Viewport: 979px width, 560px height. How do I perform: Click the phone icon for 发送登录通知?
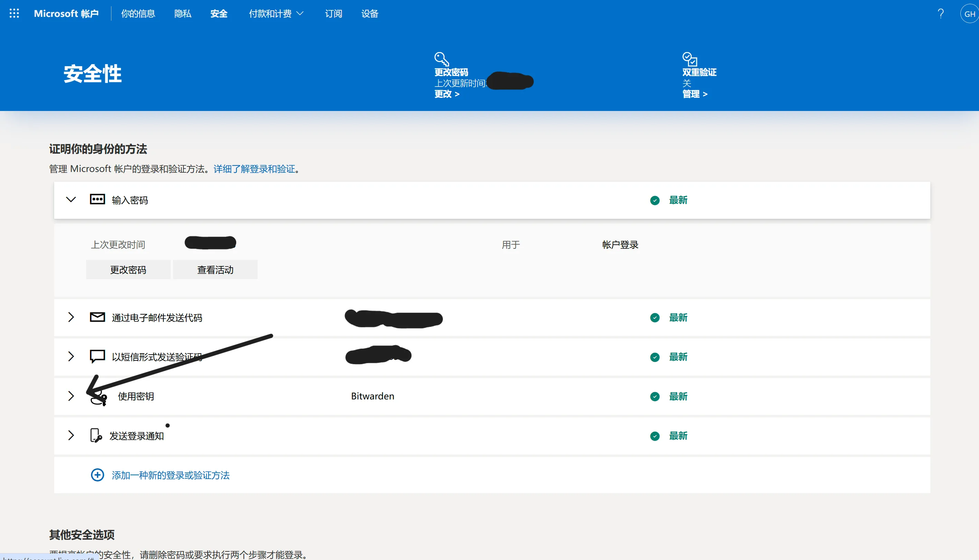(96, 435)
